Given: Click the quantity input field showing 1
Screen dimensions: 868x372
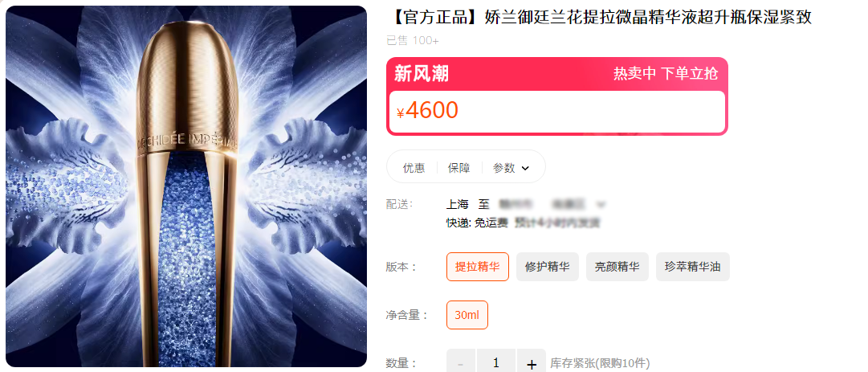Looking at the screenshot, I should pos(496,363).
